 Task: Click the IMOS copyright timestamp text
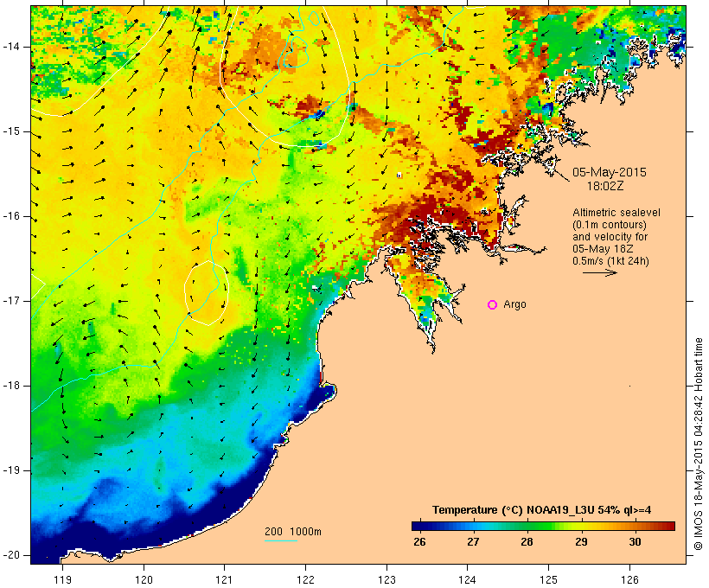[699, 444]
